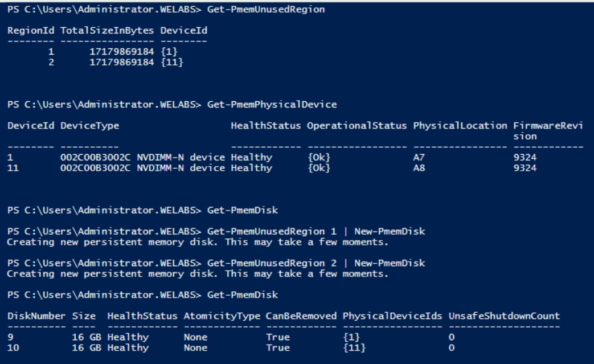
Task: Click disk number 9 in the disk table
Action: click(x=11, y=337)
